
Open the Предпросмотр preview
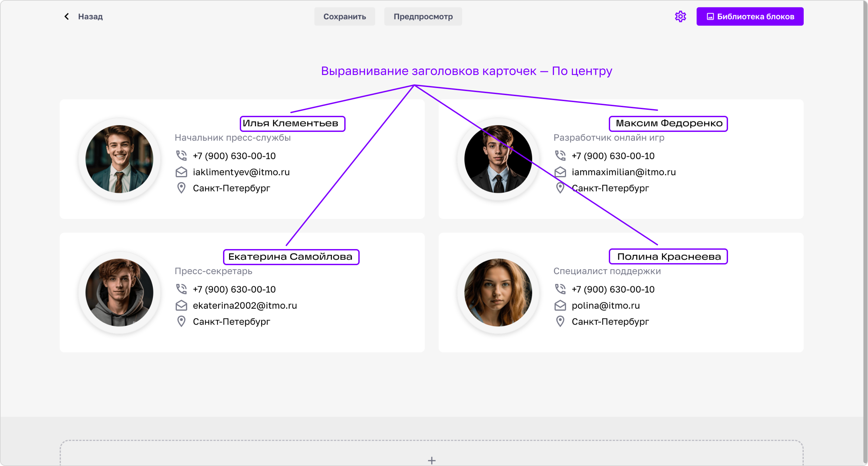(423, 16)
